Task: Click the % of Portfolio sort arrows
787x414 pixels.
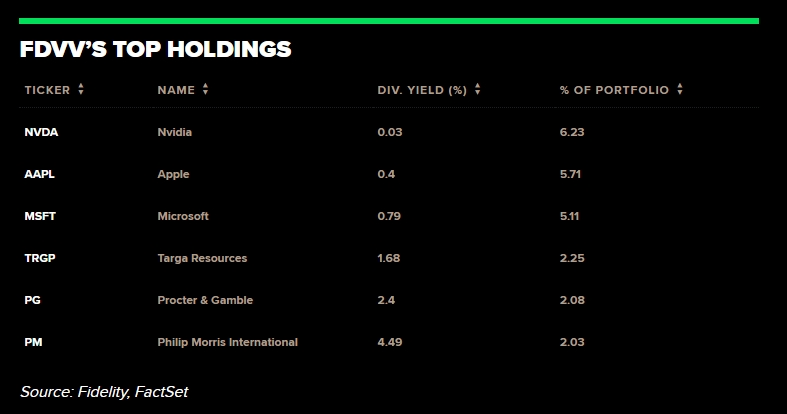Action: pyautogui.click(x=680, y=89)
